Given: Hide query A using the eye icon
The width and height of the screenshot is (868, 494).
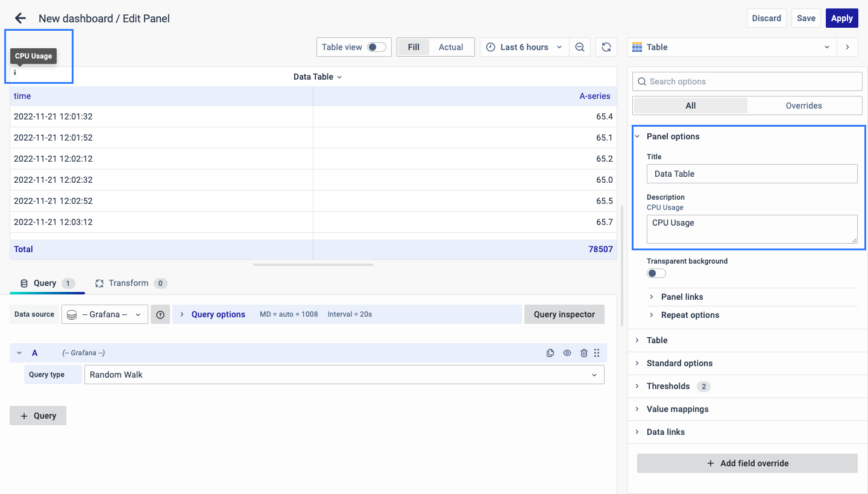Looking at the screenshot, I should pyautogui.click(x=567, y=353).
